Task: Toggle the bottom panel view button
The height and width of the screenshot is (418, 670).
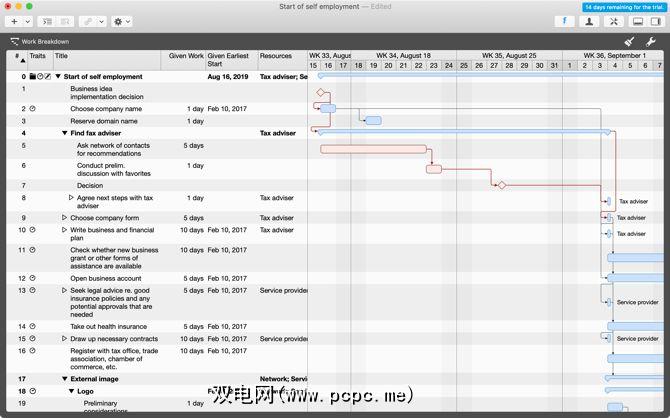Action: tap(638, 21)
